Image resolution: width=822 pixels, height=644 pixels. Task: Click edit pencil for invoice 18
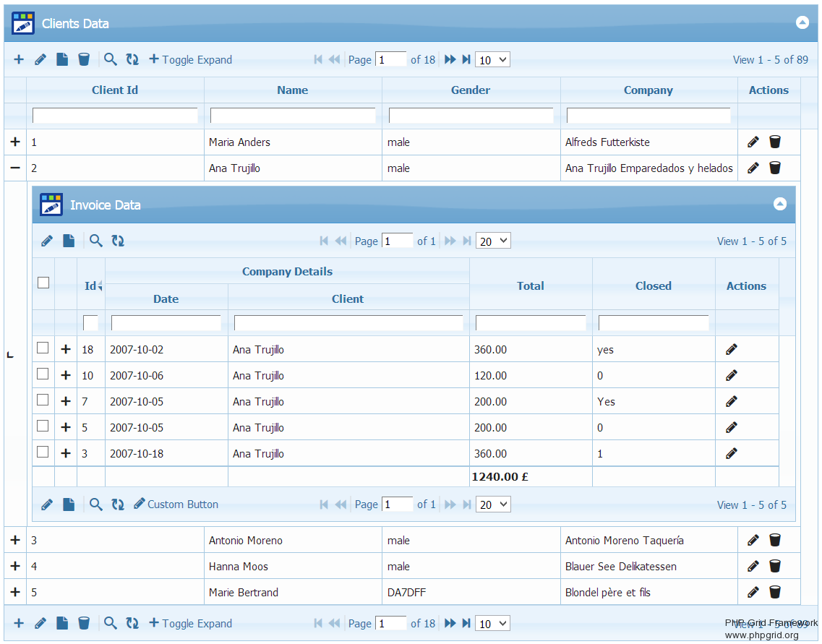pyautogui.click(x=732, y=349)
